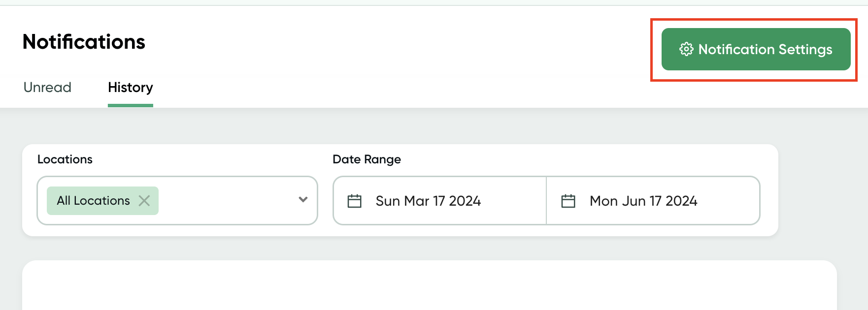Open Notification Settings via its text label
The image size is (868, 310).
tap(765, 49)
